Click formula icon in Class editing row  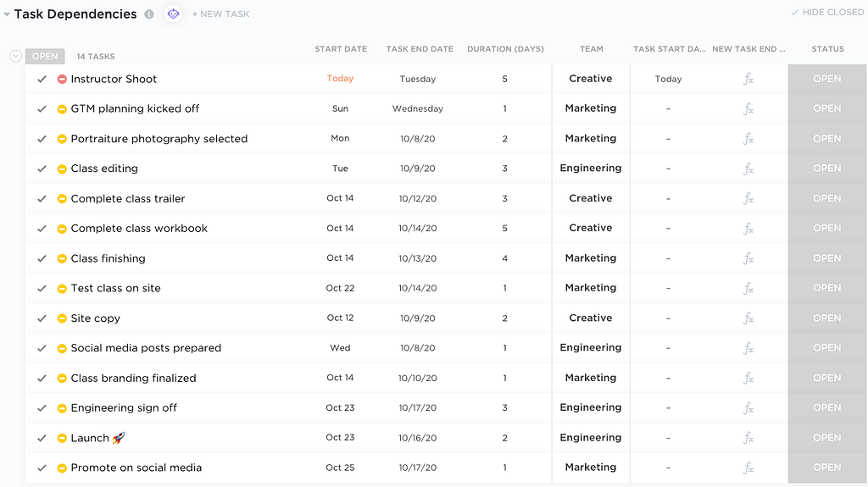pos(748,169)
